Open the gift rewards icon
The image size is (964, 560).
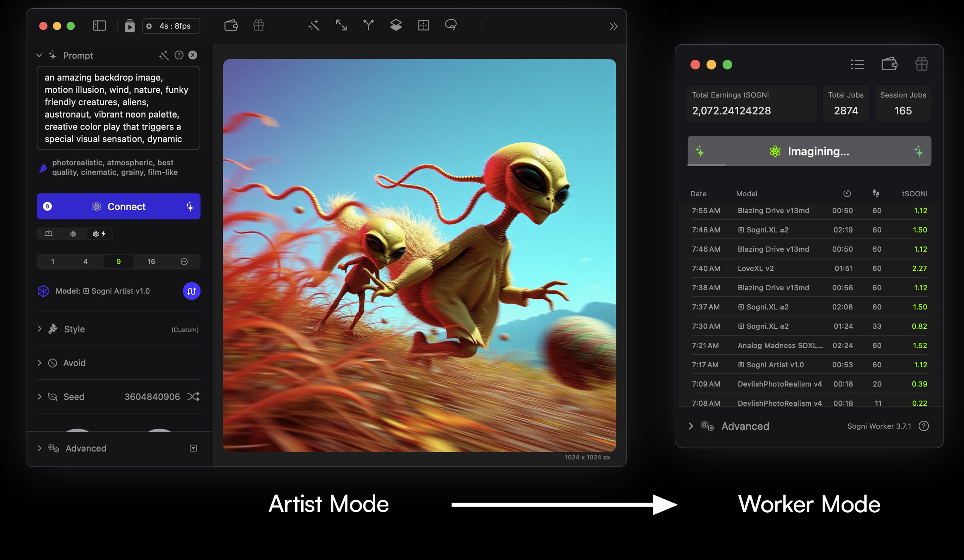pos(259,26)
